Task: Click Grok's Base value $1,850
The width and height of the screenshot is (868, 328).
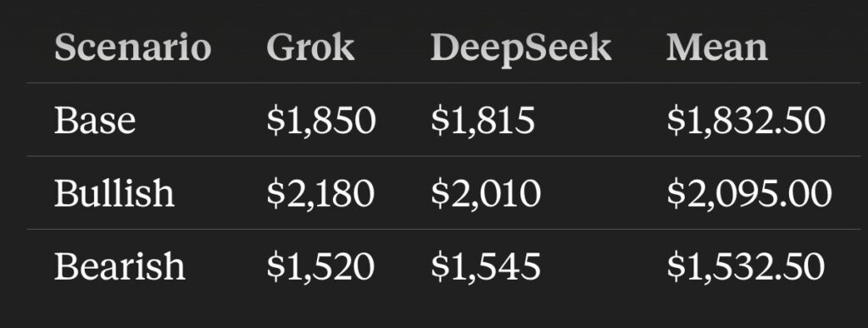Action: (321, 120)
